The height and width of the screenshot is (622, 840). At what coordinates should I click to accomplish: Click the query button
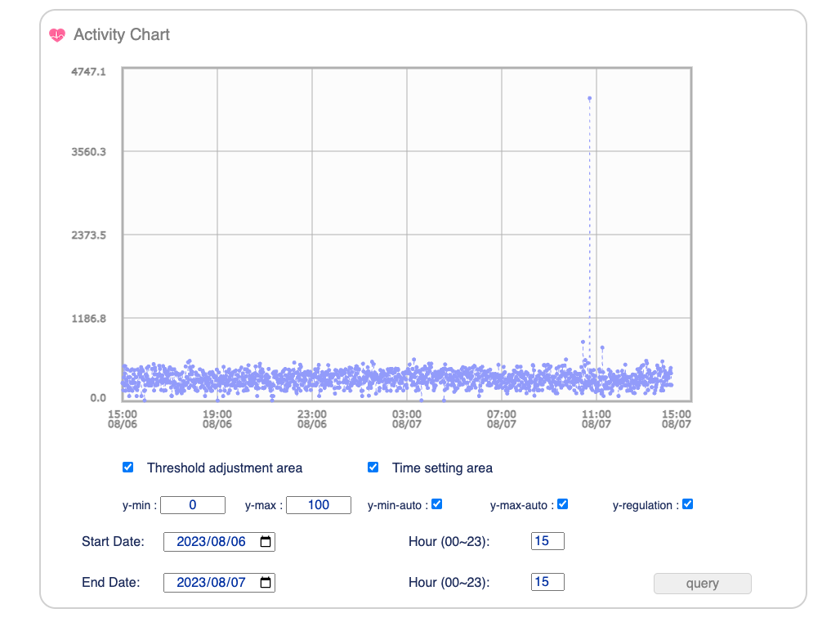coord(703,584)
